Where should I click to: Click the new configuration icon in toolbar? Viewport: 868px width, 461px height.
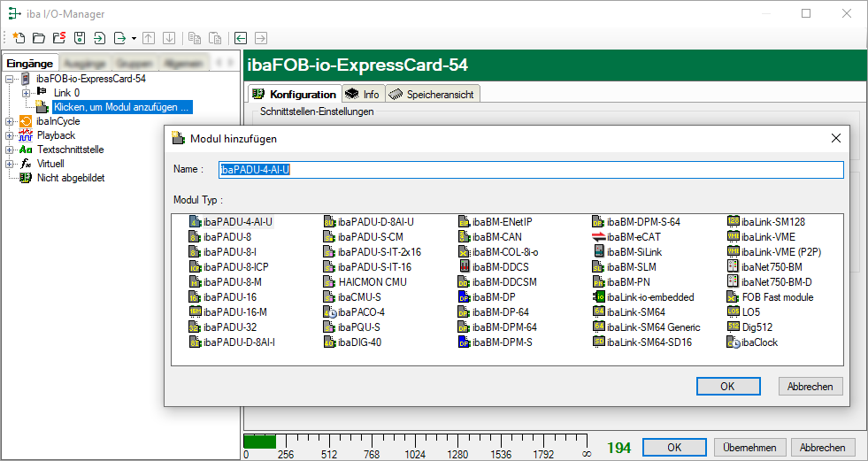click(x=19, y=38)
